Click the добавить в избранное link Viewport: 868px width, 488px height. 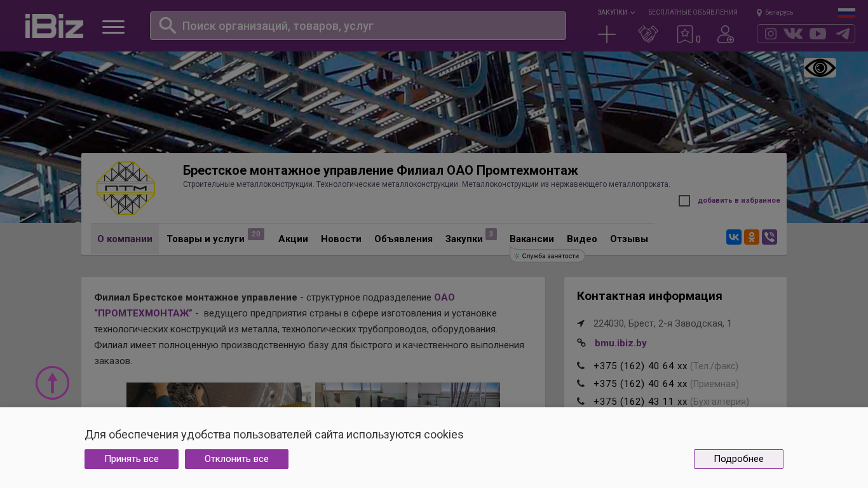coord(739,201)
